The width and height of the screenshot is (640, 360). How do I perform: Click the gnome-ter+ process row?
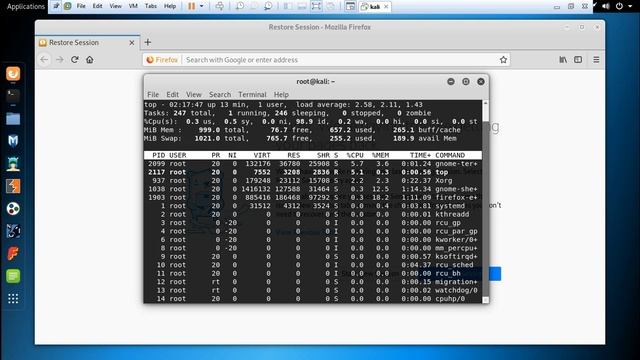313,164
